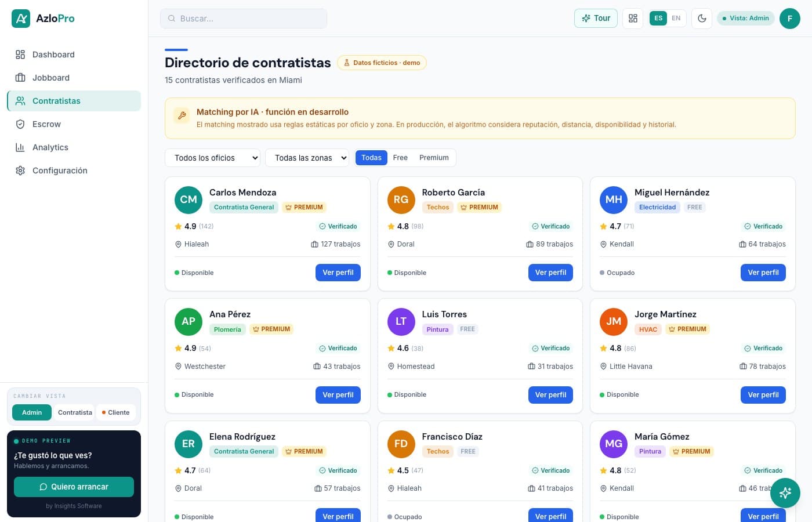The image size is (812, 522).
Task: Click "by Insights Software" text
Action: [x=74, y=506]
